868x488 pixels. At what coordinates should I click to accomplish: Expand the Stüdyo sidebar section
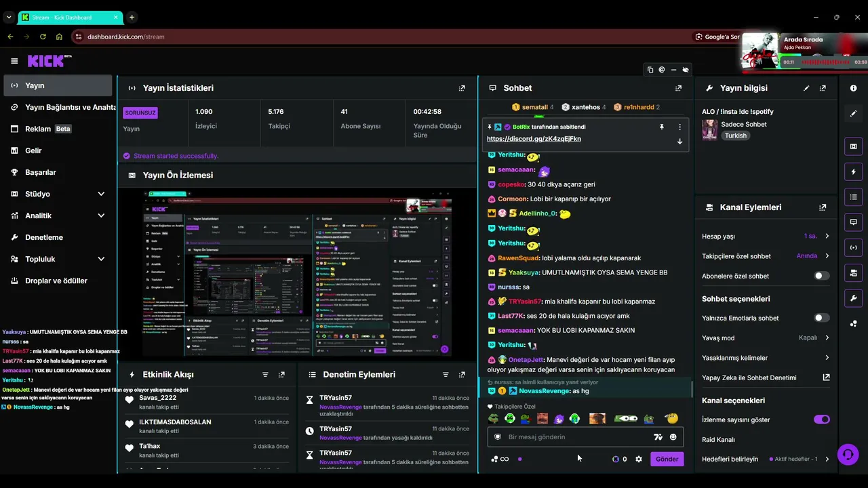tap(101, 194)
